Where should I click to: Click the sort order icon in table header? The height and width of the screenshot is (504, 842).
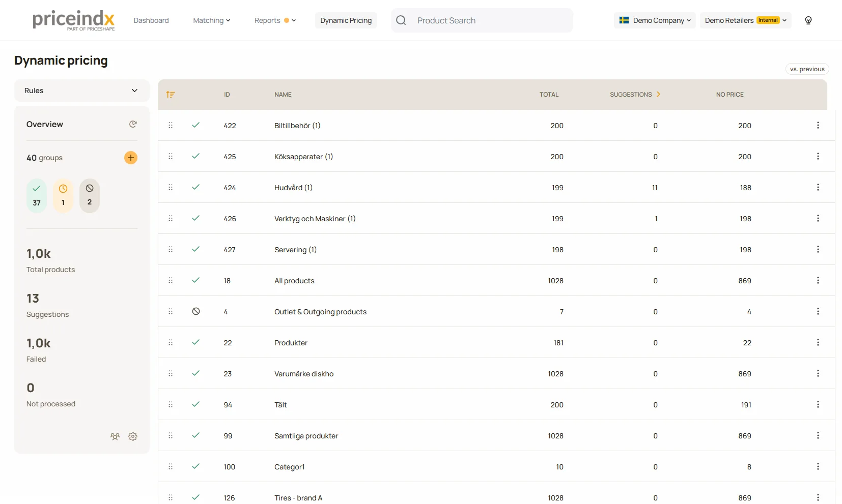click(x=171, y=95)
